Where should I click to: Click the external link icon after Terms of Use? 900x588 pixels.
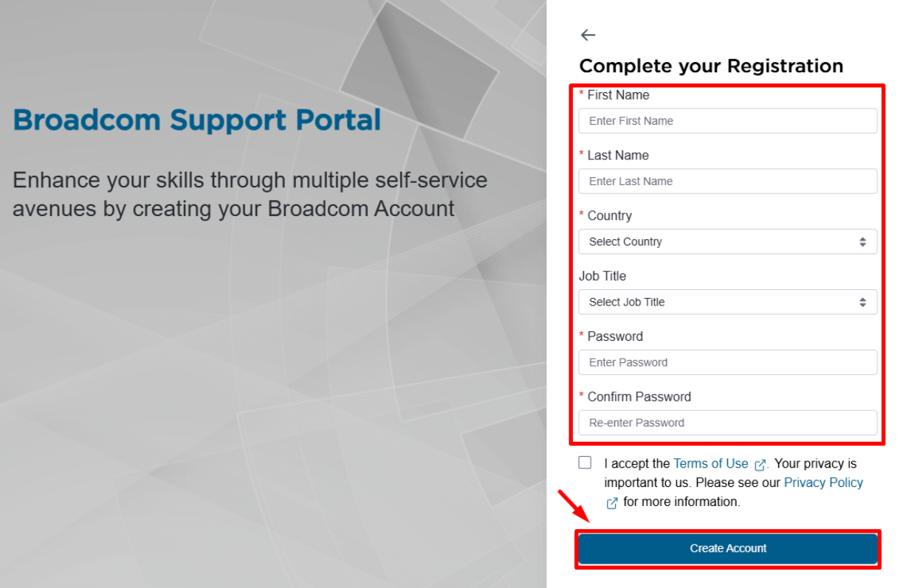coord(760,465)
